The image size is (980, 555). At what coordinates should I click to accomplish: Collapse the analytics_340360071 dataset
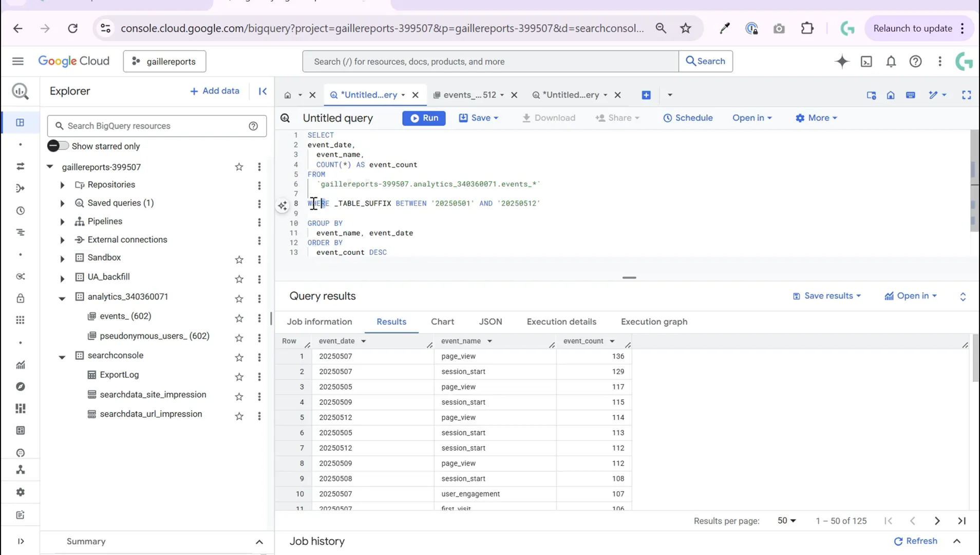62,298
